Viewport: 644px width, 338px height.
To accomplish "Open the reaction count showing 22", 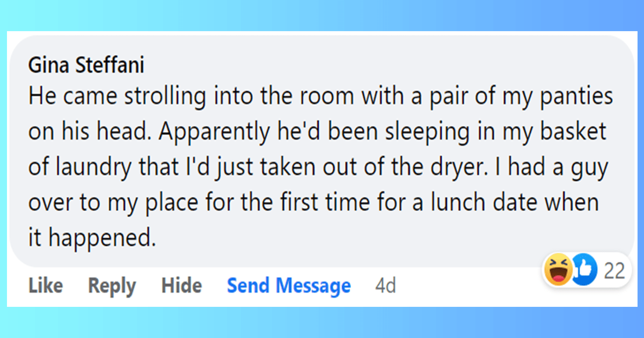I will pos(614,271).
